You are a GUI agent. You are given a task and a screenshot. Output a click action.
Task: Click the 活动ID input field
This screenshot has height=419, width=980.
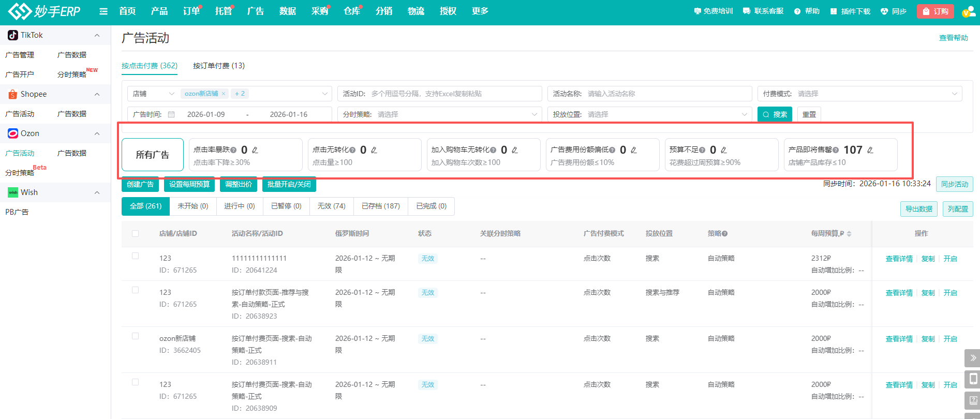pyautogui.click(x=439, y=94)
